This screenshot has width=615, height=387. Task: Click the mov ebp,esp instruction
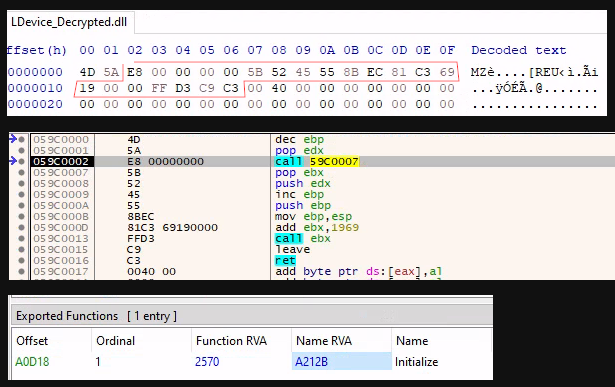tap(313, 216)
